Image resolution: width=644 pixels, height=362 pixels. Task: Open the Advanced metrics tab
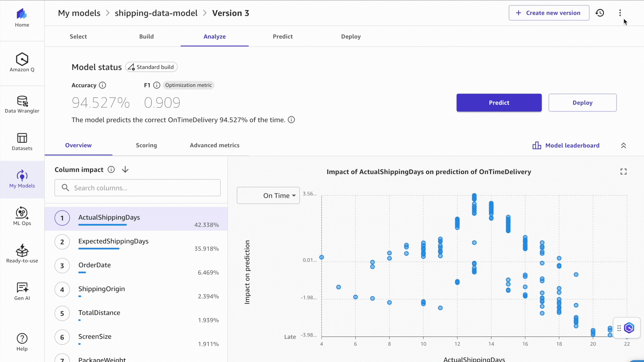[x=214, y=145]
